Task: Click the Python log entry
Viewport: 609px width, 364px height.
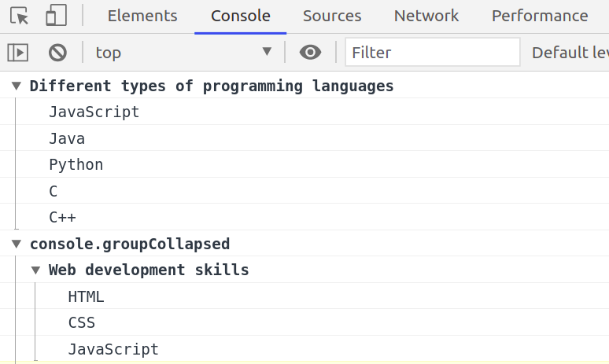Action: [x=76, y=164]
